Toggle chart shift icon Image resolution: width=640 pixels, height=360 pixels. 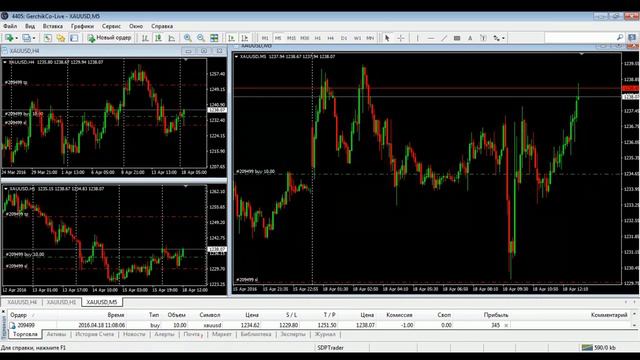tap(244, 38)
